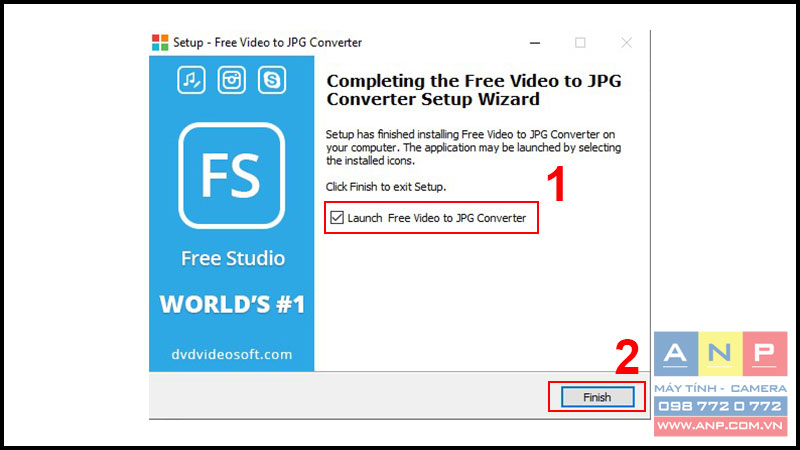Click the Completing Setup Wizard heading
Viewport: 800px width, 450px height.
click(474, 90)
